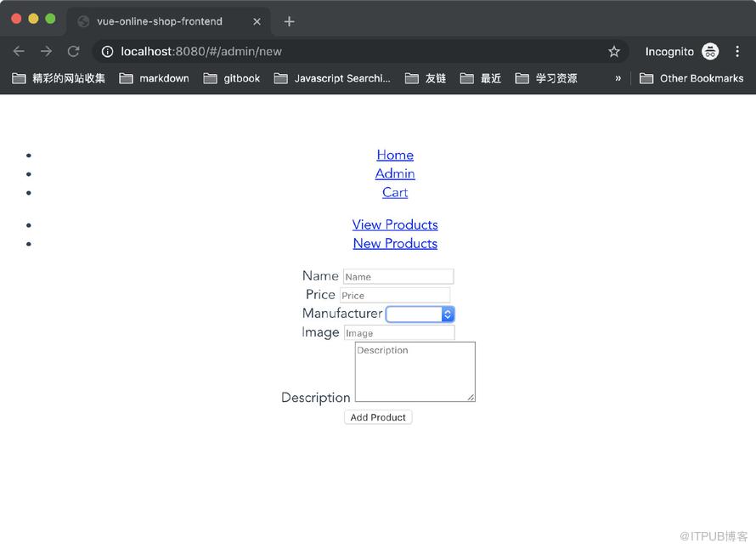Open the gitbook bookmark folder
The height and width of the screenshot is (549, 756).
point(231,78)
